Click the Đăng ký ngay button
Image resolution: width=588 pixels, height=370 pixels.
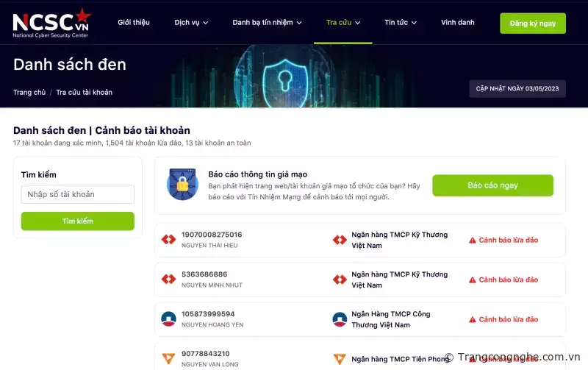(532, 24)
